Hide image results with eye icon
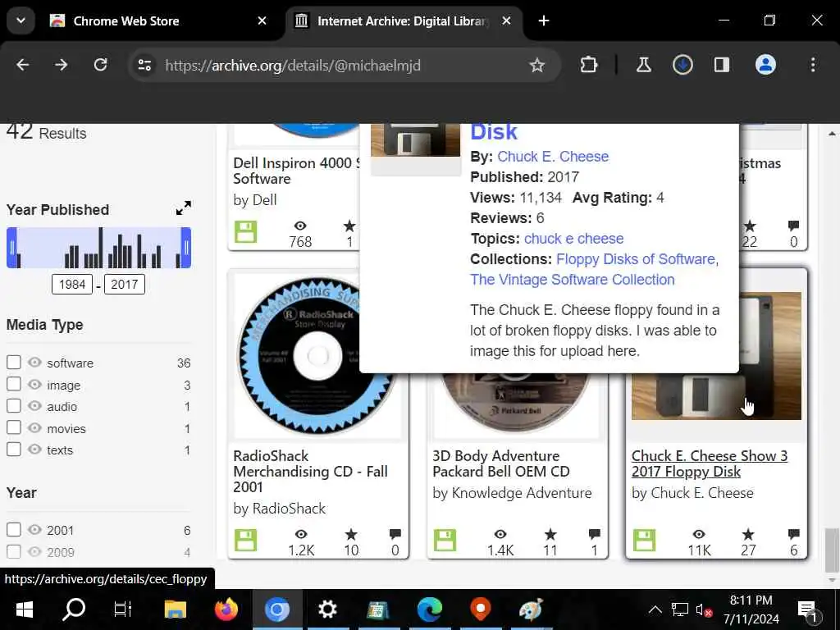The width and height of the screenshot is (840, 630). tap(34, 385)
